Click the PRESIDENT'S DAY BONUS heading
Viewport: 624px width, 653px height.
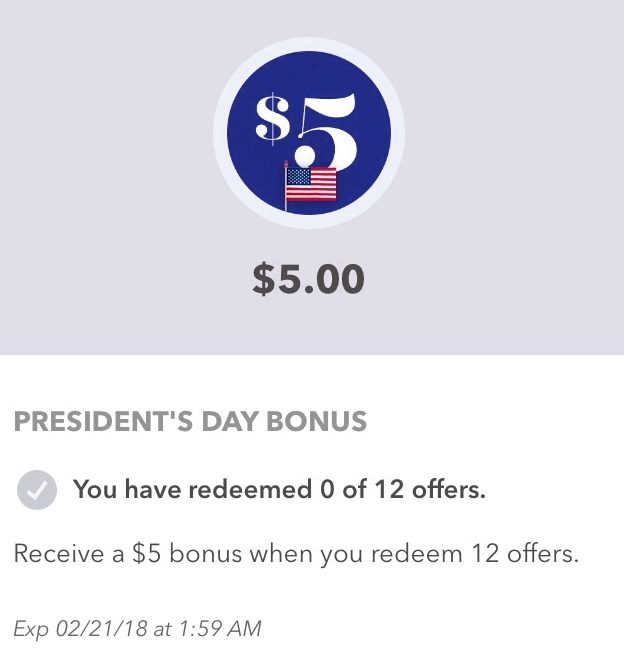pyautogui.click(x=190, y=422)
